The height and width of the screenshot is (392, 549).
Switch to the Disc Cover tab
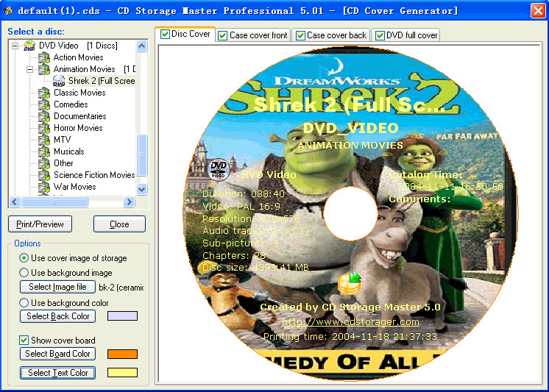point(185,35)
